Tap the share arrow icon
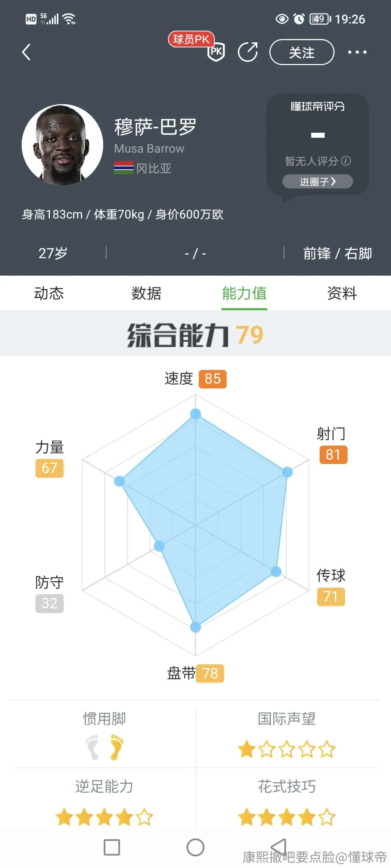391x868 pixels. pos(248,52)
